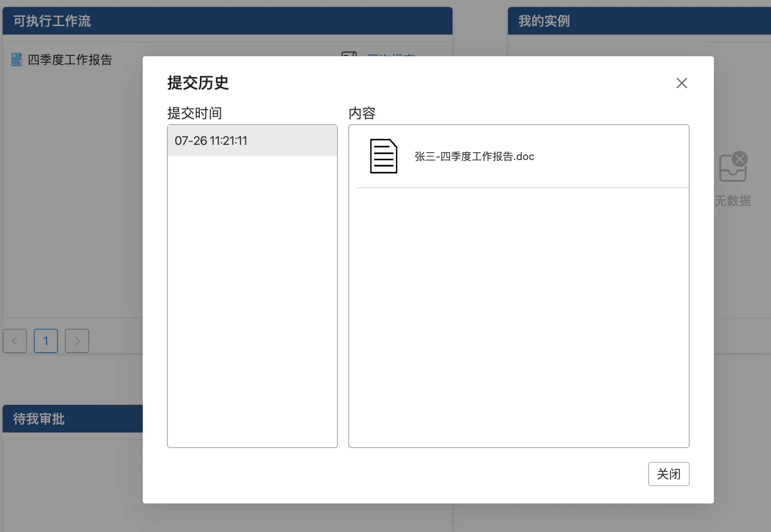771x532 pixels.
Task: Click the 我的实例 panel header
Action: 639,21
